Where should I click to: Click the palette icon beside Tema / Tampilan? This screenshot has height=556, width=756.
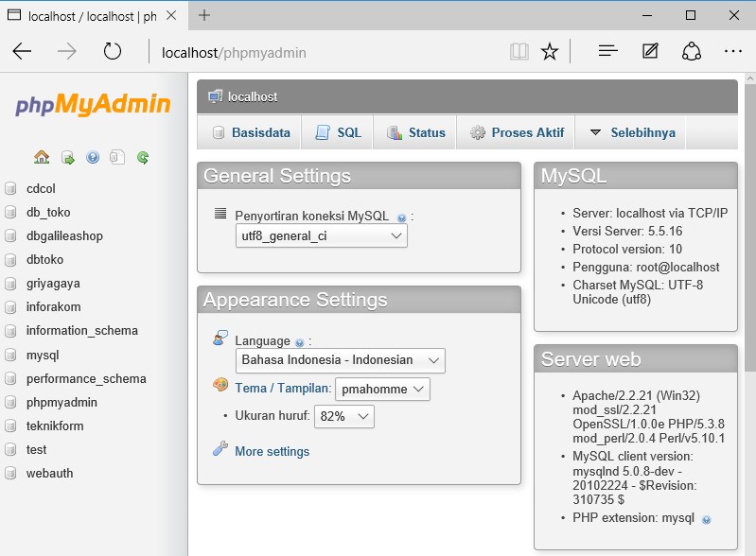pos(220,385)
